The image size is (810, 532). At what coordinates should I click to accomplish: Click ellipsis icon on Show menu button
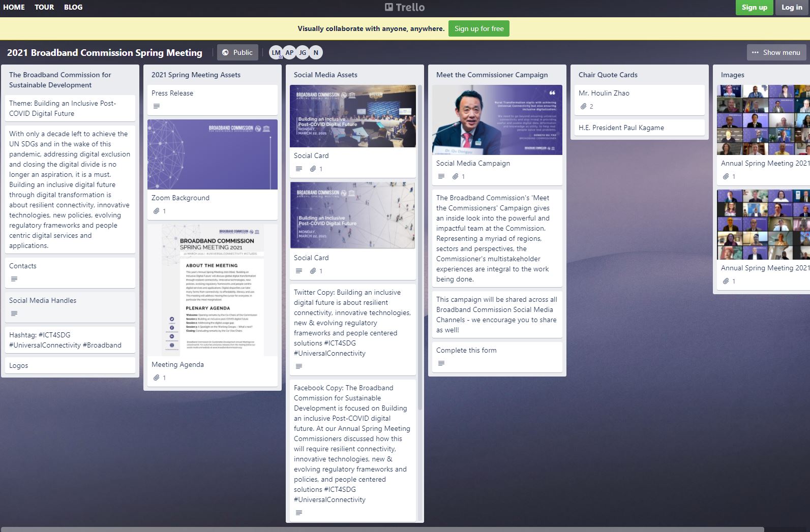pyautogui.click(x=755, y=52)
